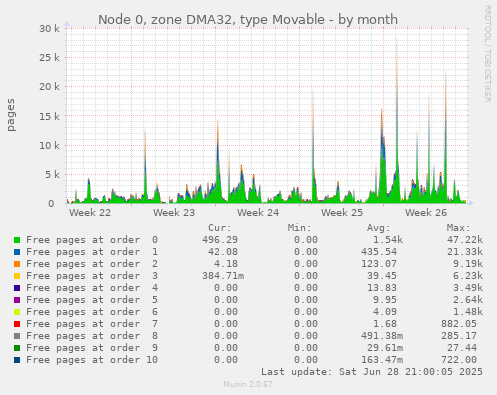Viewport: 497px width, 395px height.
Task: Click the '25 k' y-axis label
Action: coord(50,58)
